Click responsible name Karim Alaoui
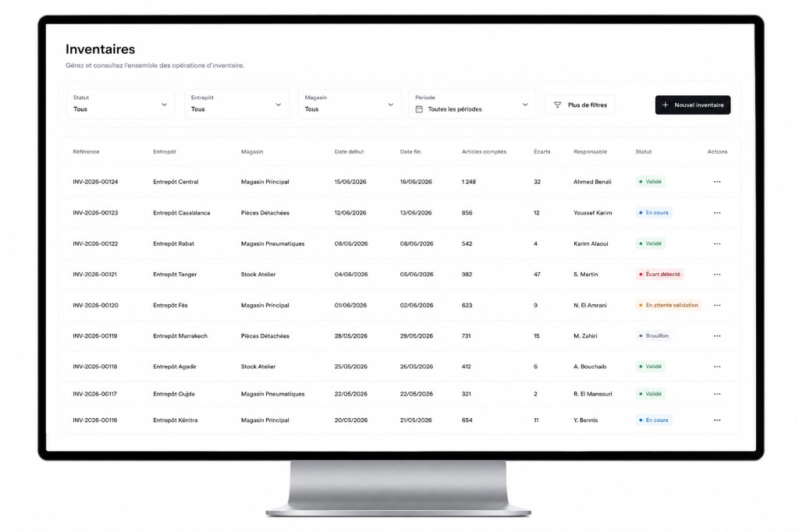The image size is (799, 532). [x=591, y=243]
